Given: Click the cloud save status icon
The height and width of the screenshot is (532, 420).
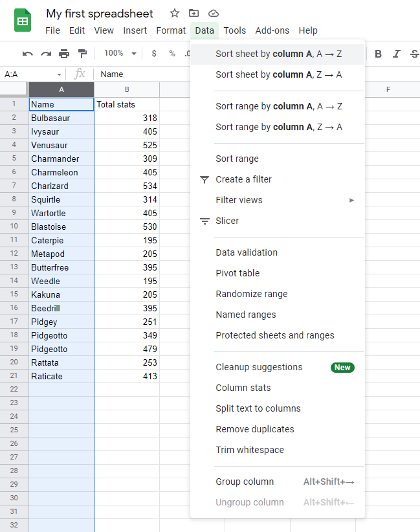Looking at the screenshot, I should point(214,14).
